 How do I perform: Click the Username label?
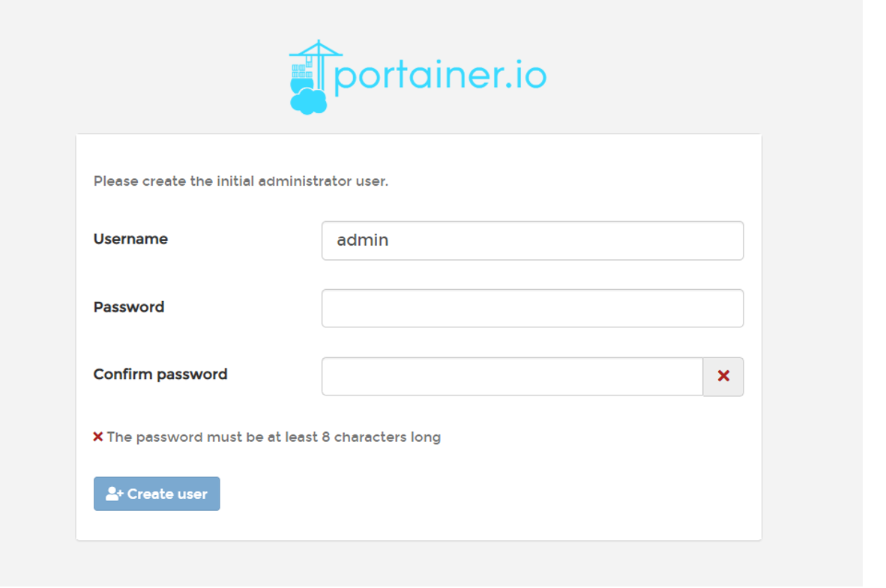click(x=130, y=239)
